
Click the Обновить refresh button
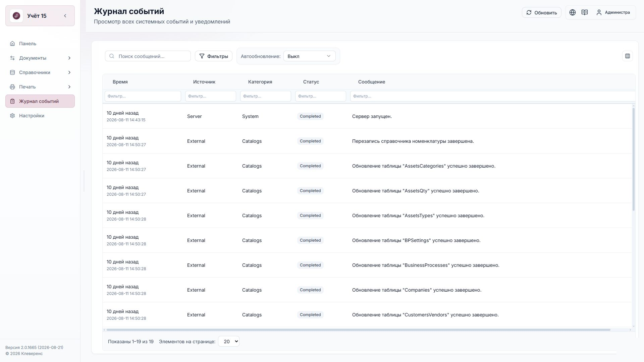click(x=541, y=12)
